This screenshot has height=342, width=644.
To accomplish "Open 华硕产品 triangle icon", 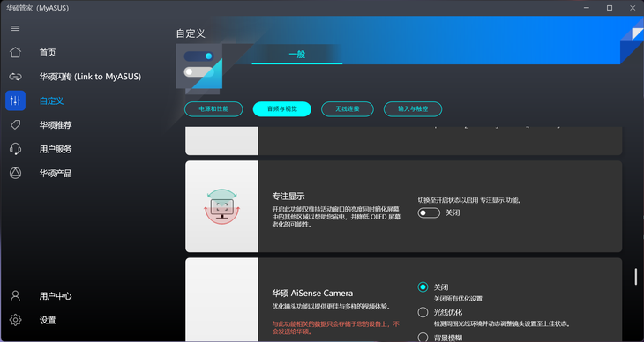I will pyautogui.click(x=15, y=174).
